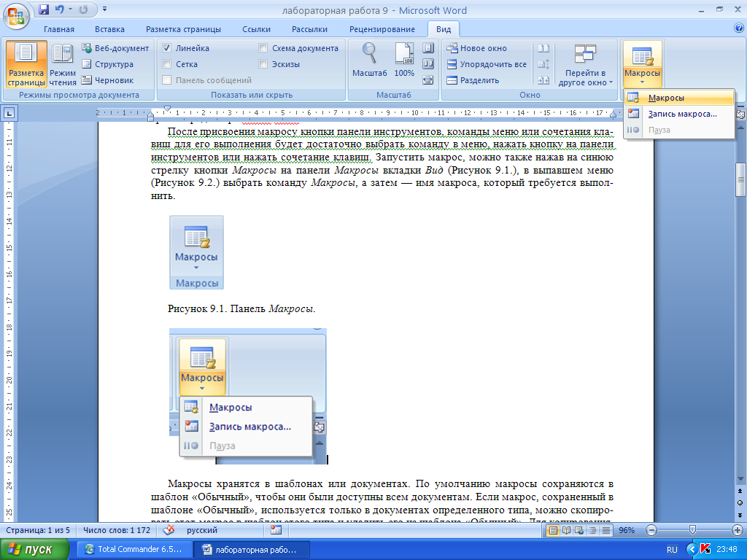Save the document via quick access icon
This screenshot has height=560, width=747.
point(44,9)
